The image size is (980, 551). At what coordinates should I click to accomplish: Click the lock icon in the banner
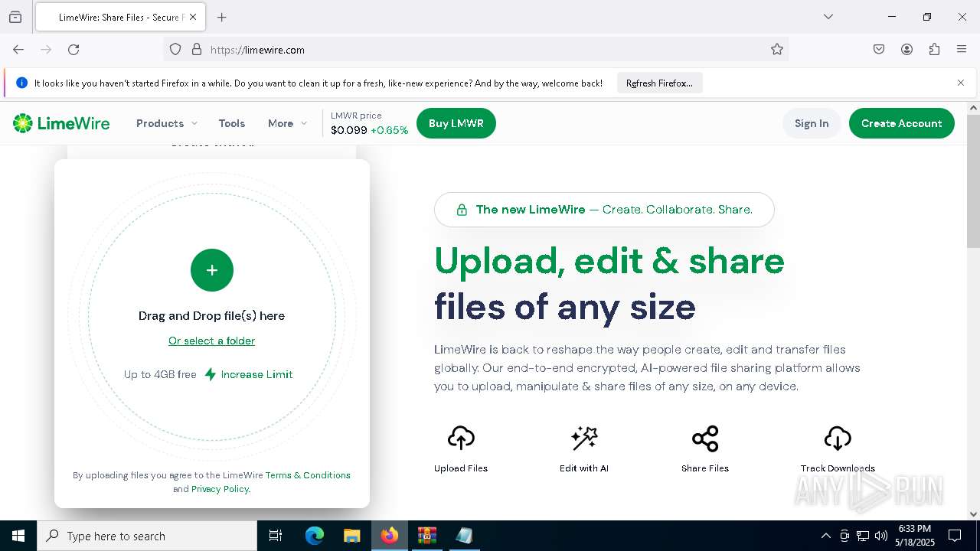pyautogui.click(x=462, y=210)
